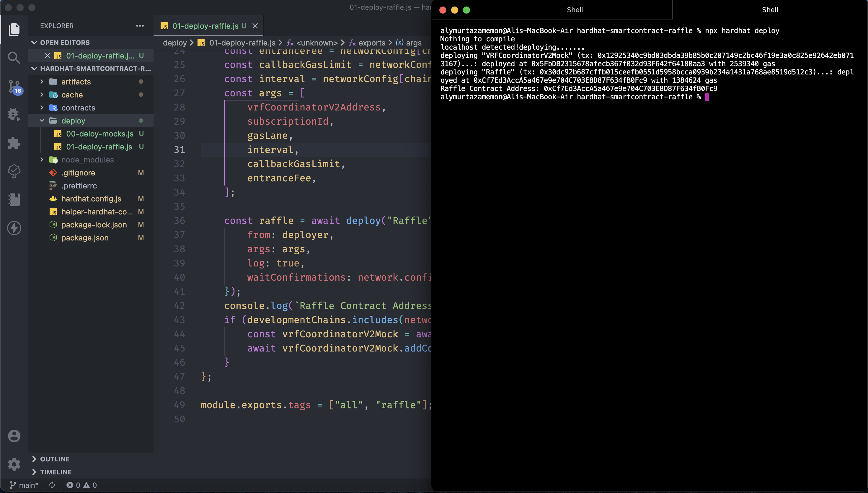Viewport: 868px width, 493px height.
Task: Click the sync changes icon in status bar
Action: [x=52, y=485]
